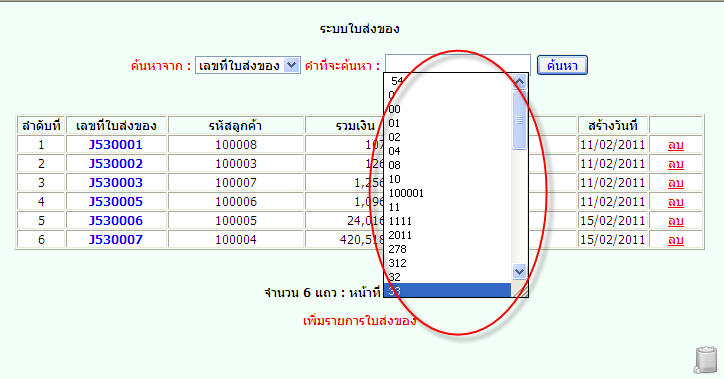This screenshot has height=379, width=724.
Task: Open delivery note J530001
Action: tap(116, 144)
